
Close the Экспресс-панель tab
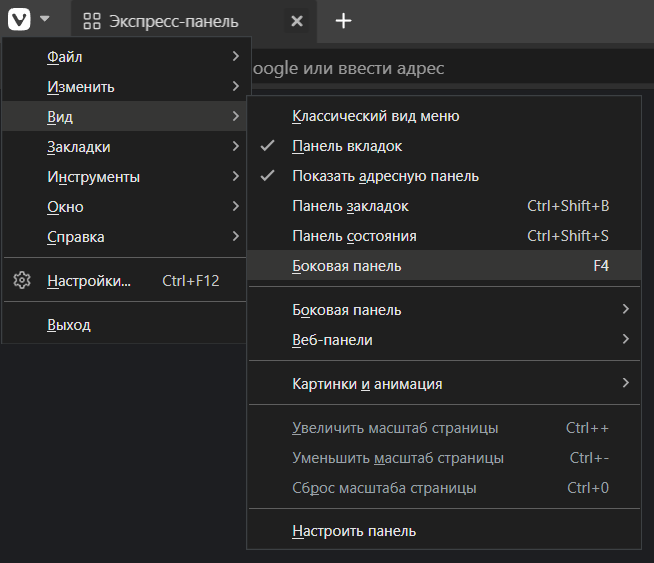point(296,21)
